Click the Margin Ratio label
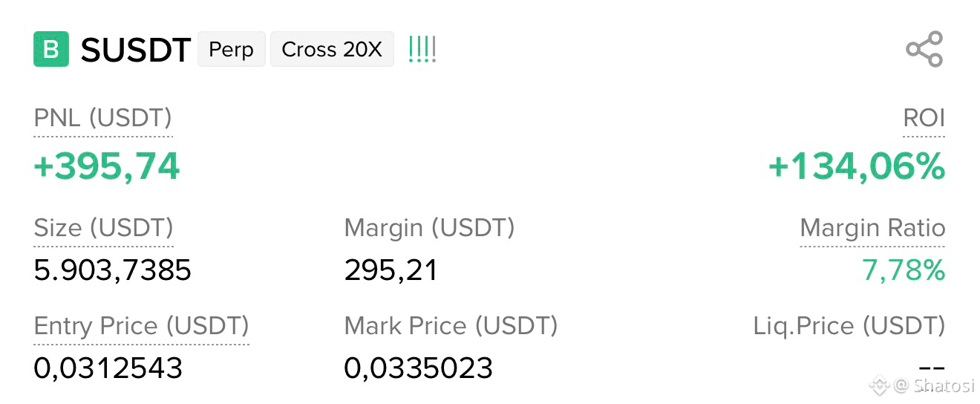 pyautogui.click(x=872, y=228)
